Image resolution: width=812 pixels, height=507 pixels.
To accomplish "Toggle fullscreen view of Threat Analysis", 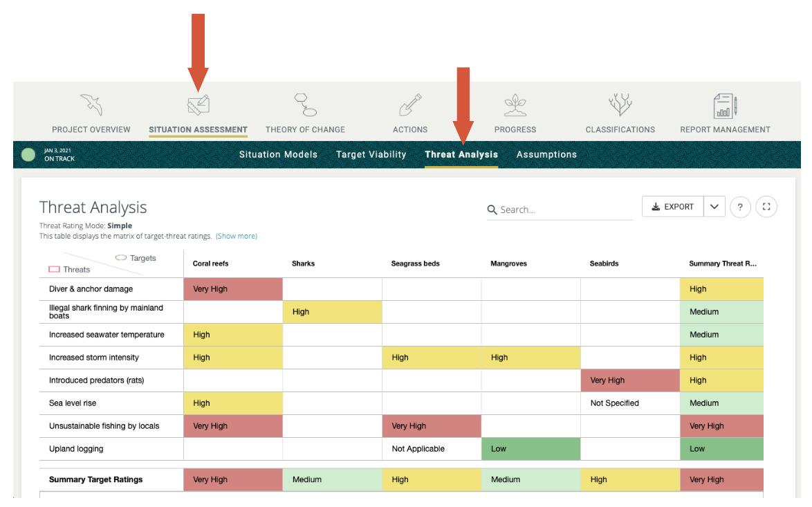I will coord(766,207).
